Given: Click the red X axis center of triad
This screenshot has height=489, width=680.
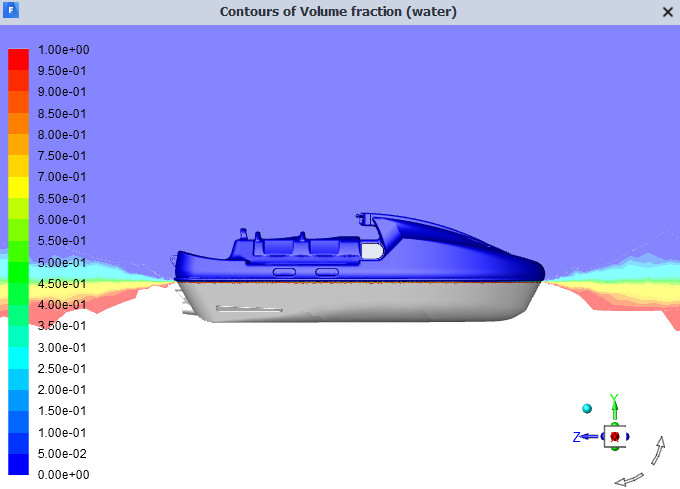Looking at the screenshot, I should tap(615, 437).
